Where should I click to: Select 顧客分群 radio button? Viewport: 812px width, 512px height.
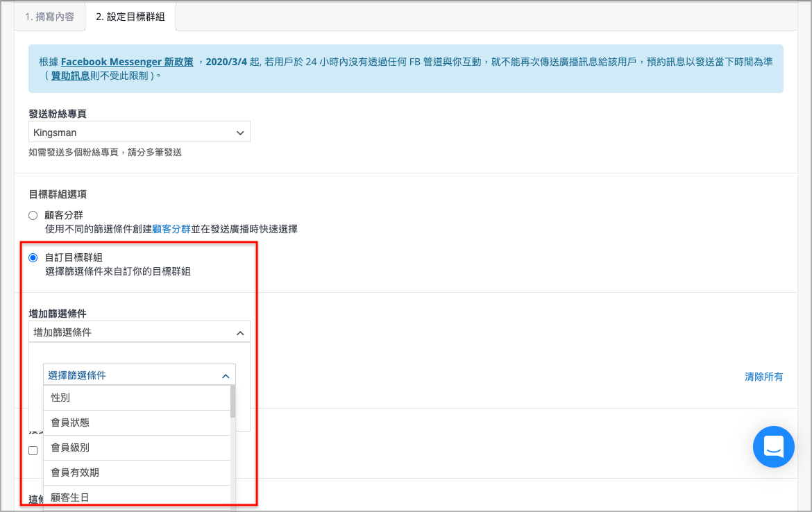tap(33, 215)
